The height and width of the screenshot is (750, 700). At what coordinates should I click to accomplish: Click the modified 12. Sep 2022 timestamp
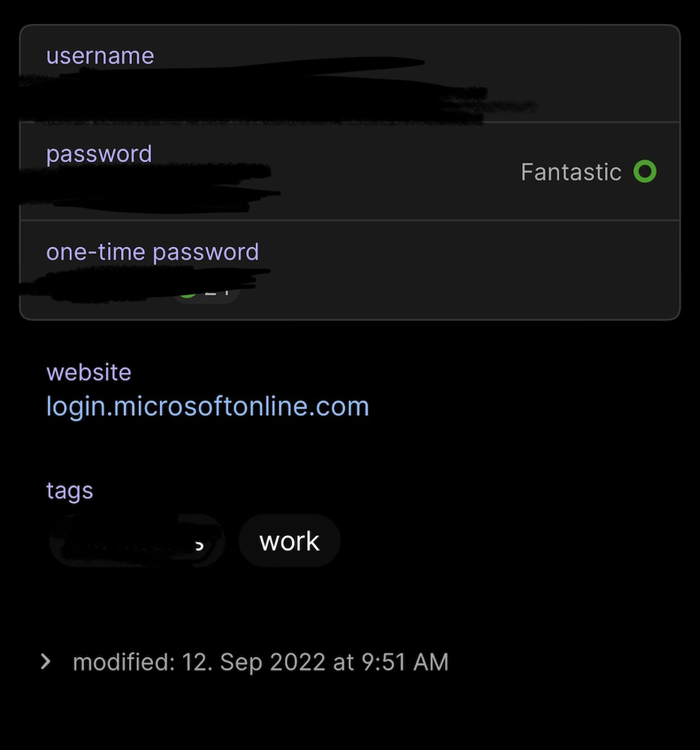click(260, 661)
